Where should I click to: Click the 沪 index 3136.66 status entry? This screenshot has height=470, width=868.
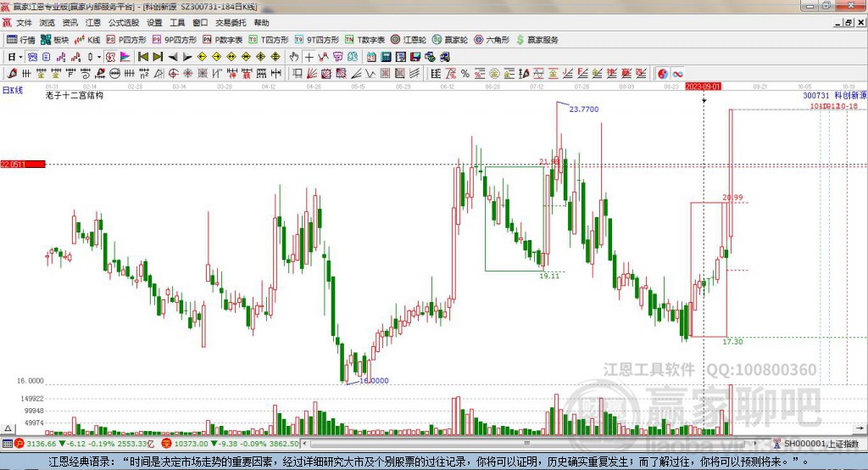point(85,444)
